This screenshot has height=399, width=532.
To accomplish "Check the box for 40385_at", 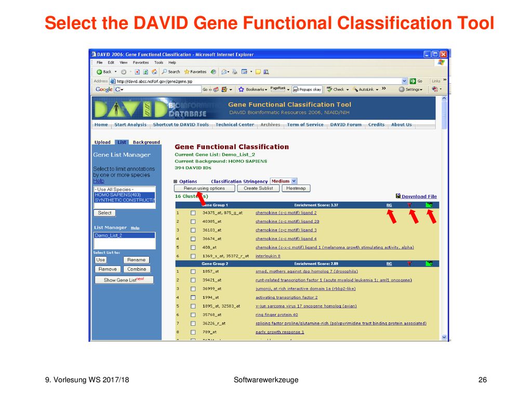I will pos(193,221).
